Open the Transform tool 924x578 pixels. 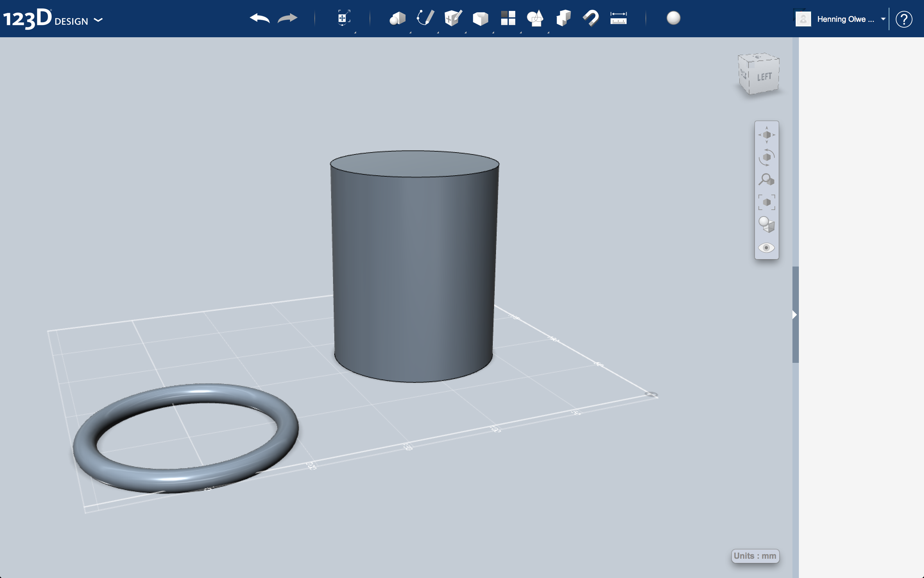[344, 18]
